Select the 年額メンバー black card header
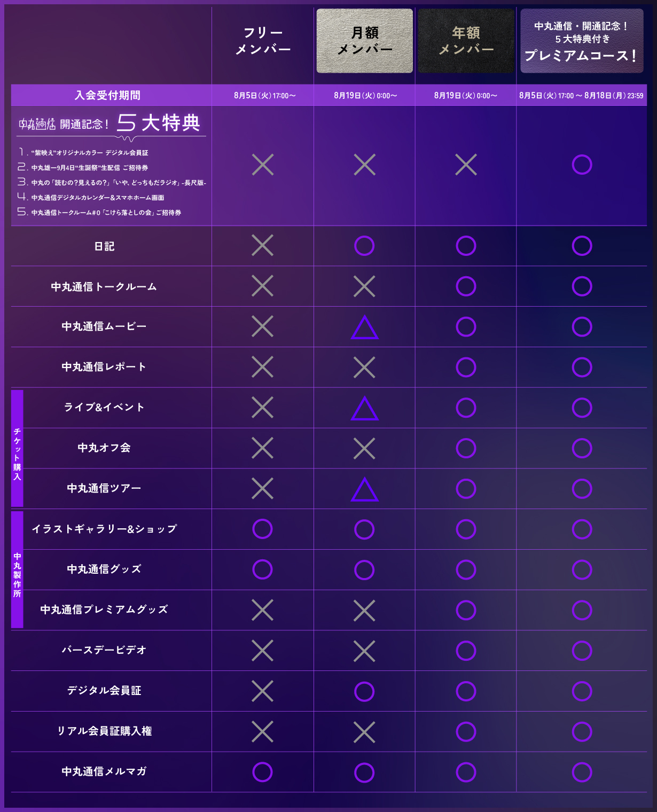The image size is (657, 812). coord(466,41)
